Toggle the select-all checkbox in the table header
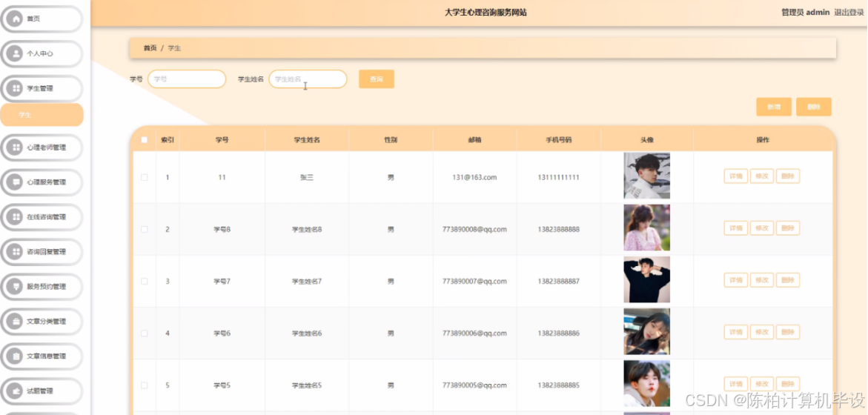The image size is (868, 415). (145, 140)
